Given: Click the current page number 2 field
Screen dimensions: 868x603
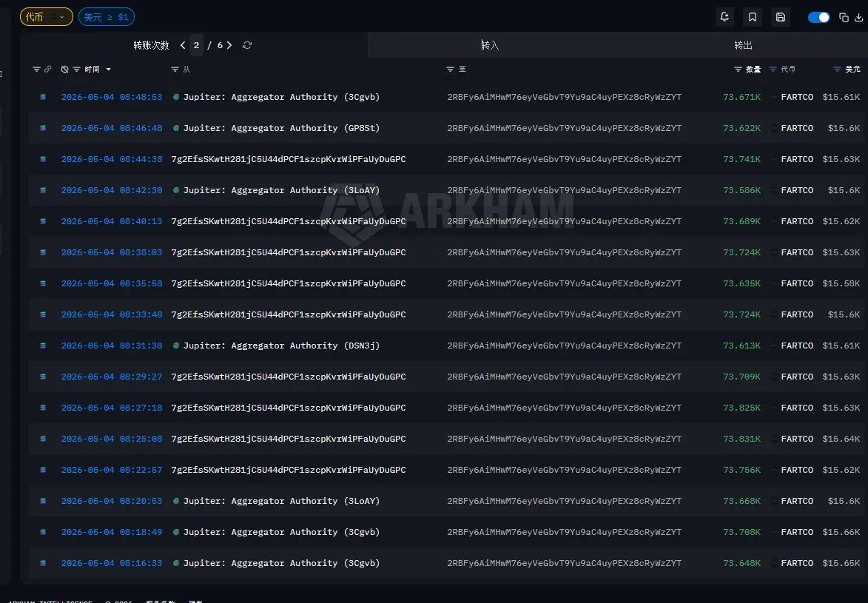Looking at the screenshot, I should click(197, 45).
